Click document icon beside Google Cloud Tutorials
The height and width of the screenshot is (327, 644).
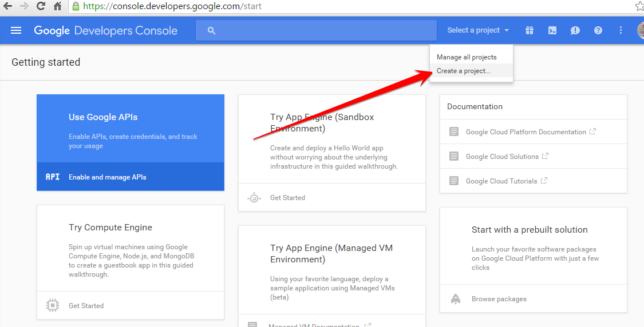click(x=454, y=181)
